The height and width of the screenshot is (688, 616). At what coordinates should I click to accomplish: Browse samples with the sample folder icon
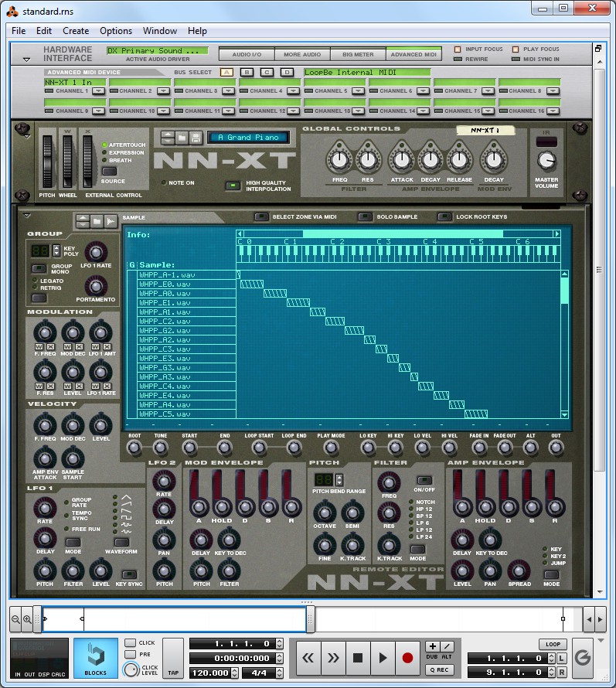click(97, 221)
